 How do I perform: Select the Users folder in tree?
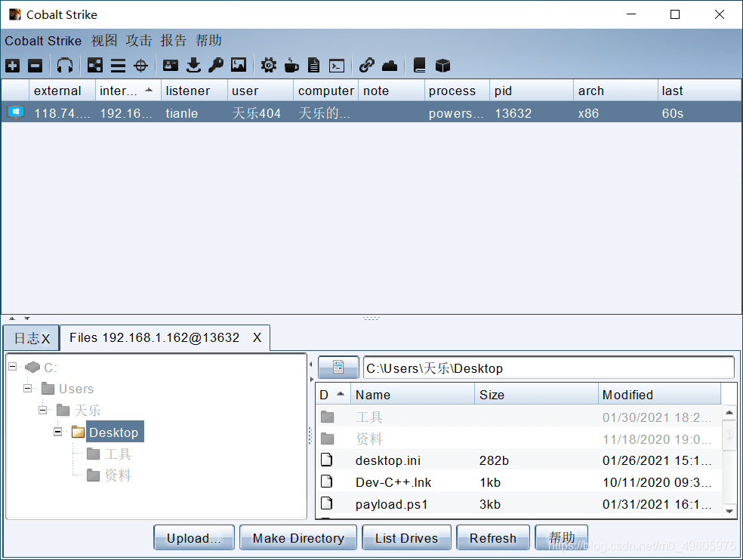pos(76,389)
